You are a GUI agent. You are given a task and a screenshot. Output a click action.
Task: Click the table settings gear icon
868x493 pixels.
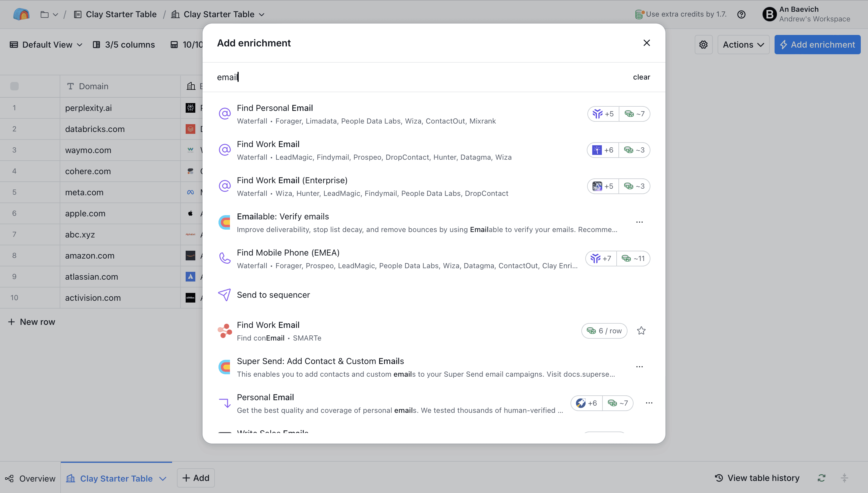point(703,45)
